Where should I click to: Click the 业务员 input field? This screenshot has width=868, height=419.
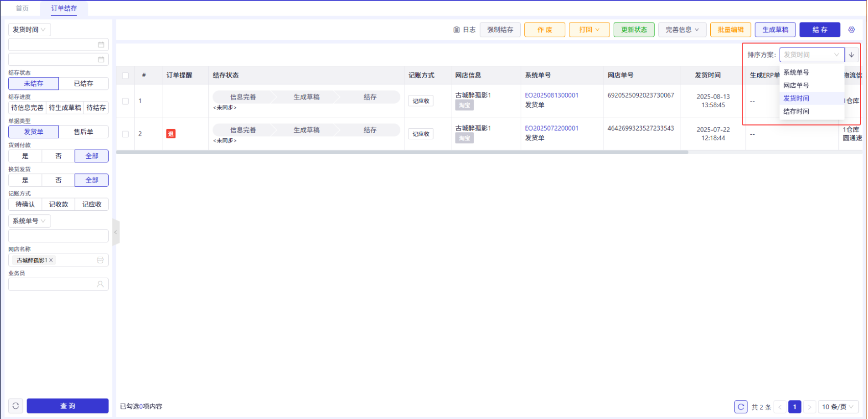(58, 284)
